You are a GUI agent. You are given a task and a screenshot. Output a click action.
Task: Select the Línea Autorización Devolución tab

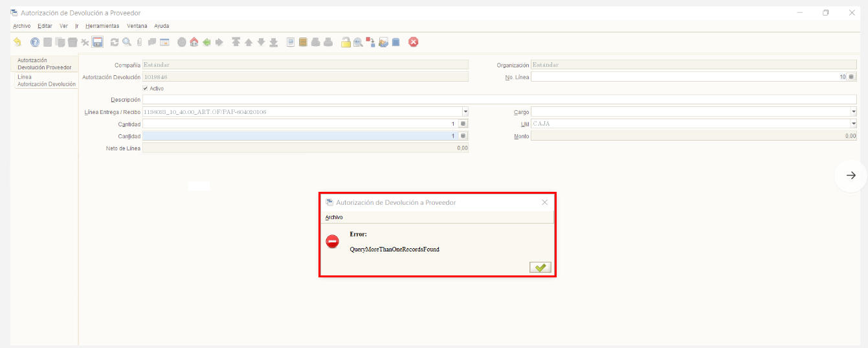pyautogui.click(x=46, y=80)
